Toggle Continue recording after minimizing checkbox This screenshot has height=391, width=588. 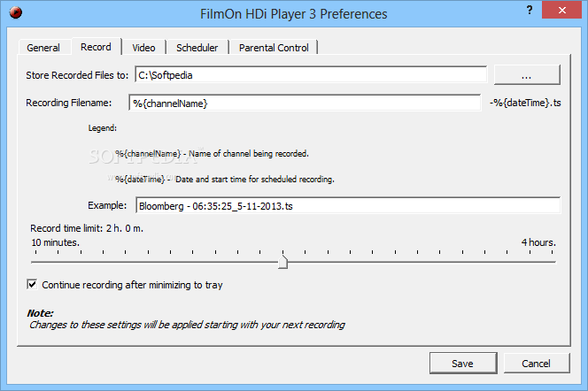(x=32, y=284)
